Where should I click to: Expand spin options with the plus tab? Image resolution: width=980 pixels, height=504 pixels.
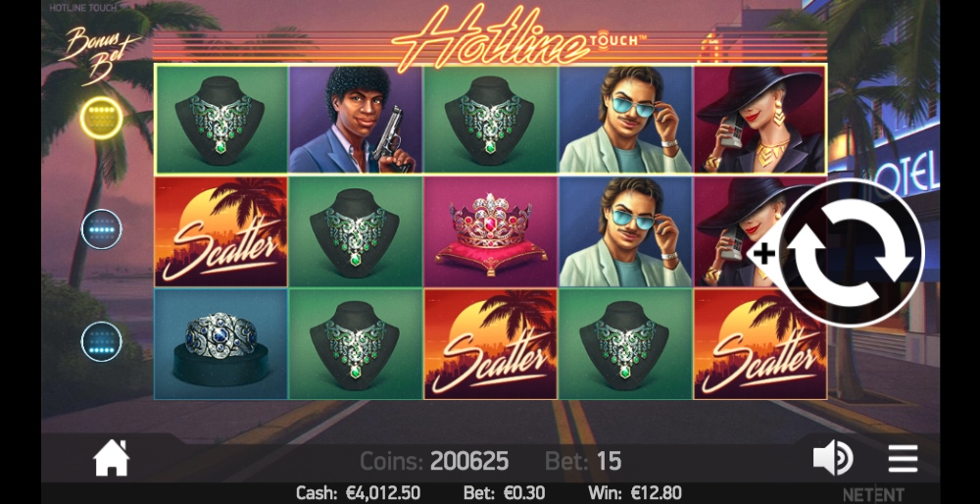click(763, 254)
